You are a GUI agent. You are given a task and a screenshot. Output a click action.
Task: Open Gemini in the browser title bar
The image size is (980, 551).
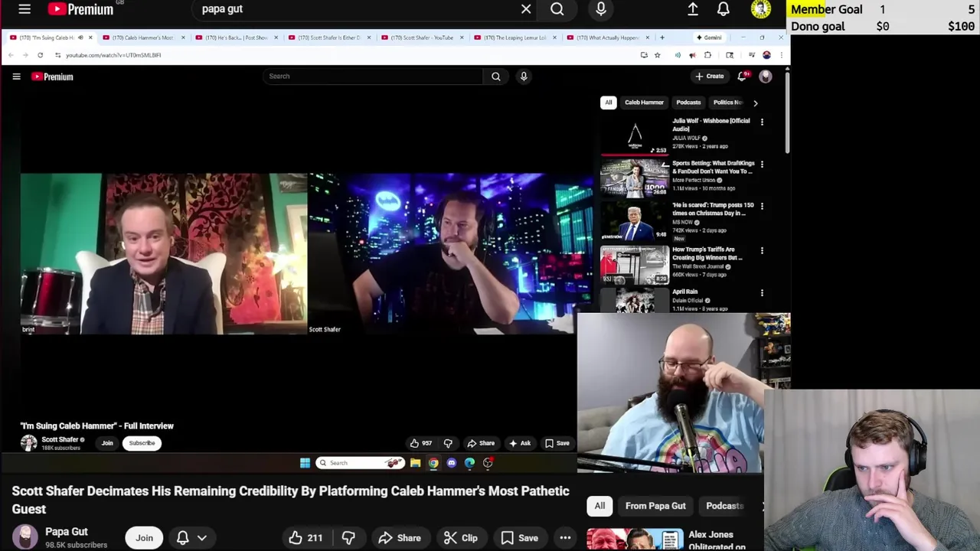point(708,37)
